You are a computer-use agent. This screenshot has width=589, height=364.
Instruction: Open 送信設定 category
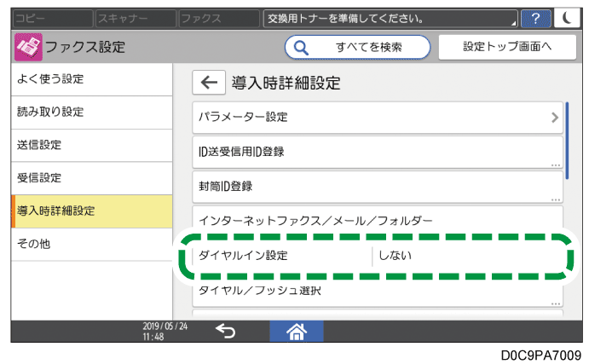pyautogui.click(x=85, y=145)
